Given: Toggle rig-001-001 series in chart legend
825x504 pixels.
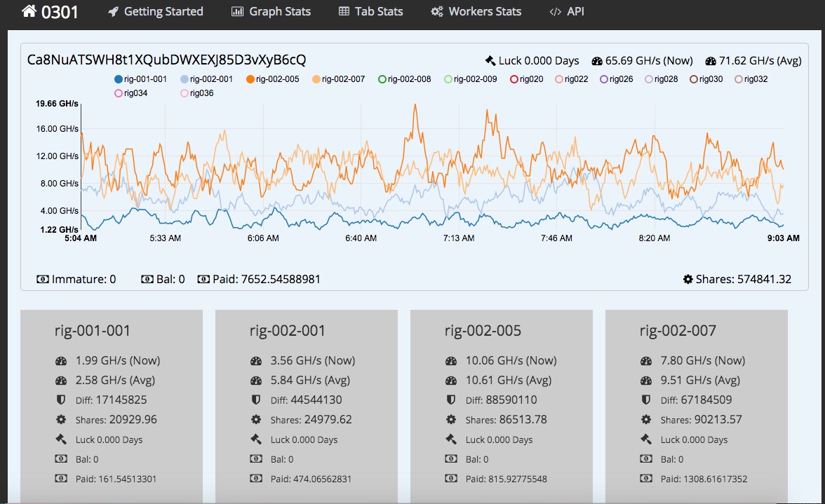Looking at the screenshot, I should click(118, 79).
